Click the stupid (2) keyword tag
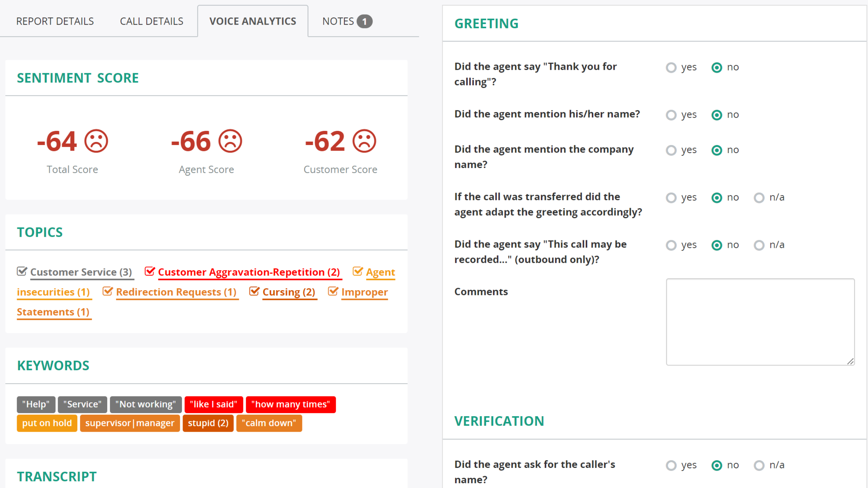The image size is (868, 488). [208, 423]
